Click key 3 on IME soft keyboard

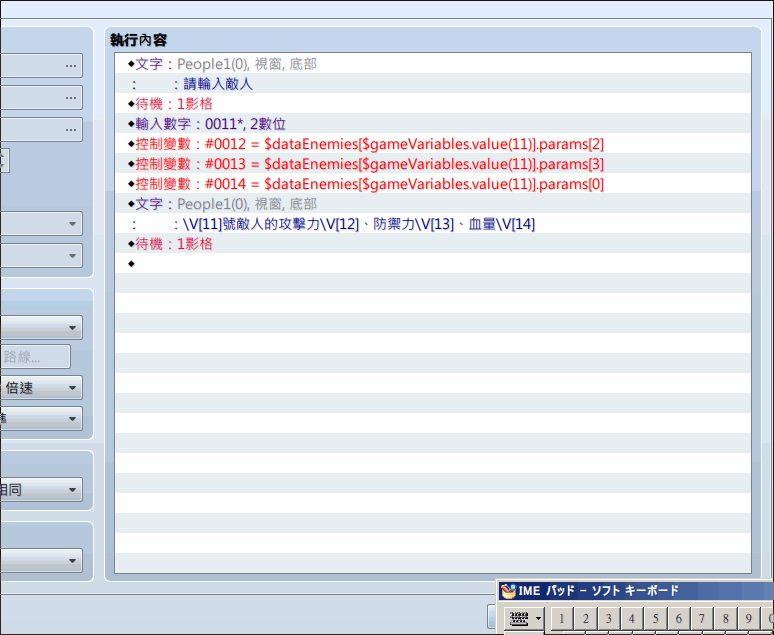pyautogui.click(x=609, y=618)
